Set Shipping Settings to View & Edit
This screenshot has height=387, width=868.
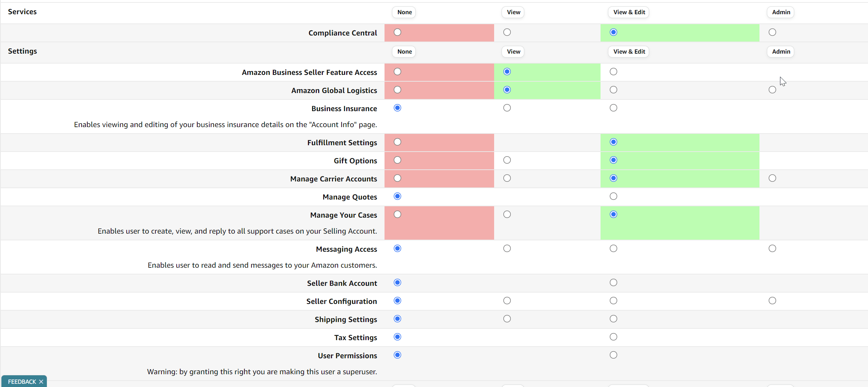point(613,319)
